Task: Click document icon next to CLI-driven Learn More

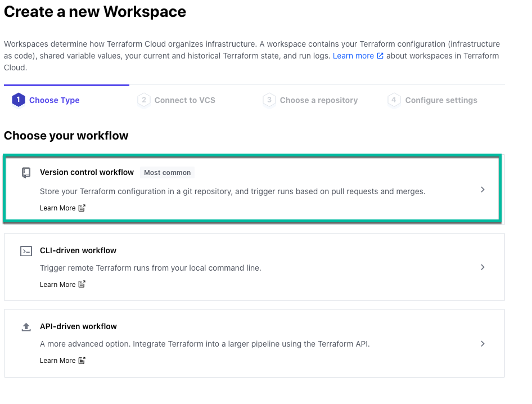Action: pos(82,284)
